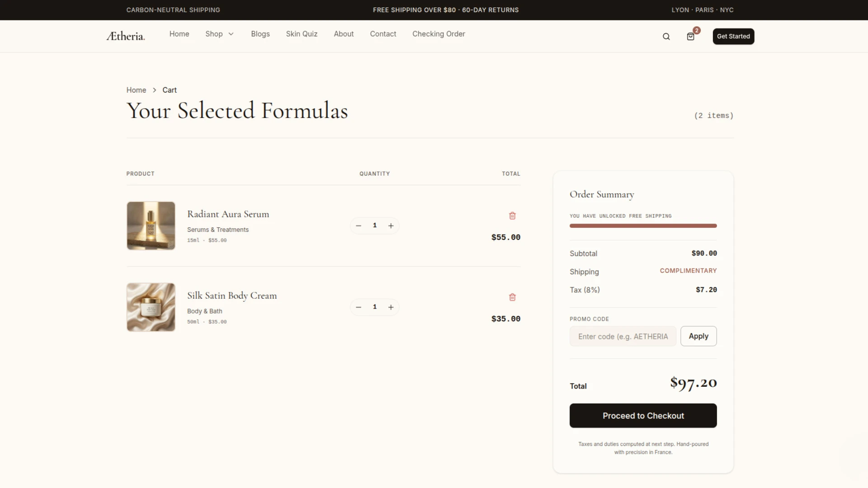Click the $97.20 order total
Viewport: 868px width, 488px height.
[693, 383]
